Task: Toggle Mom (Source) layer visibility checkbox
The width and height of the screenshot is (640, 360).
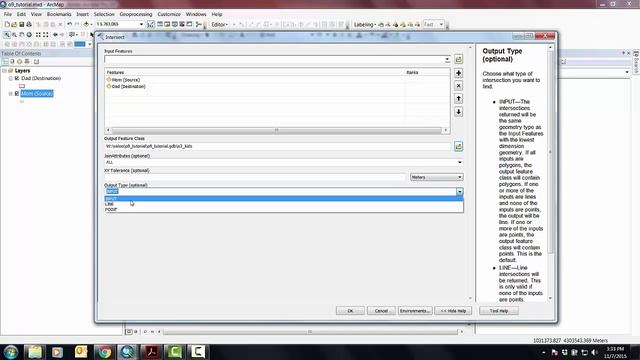Action: click(17, 93)
